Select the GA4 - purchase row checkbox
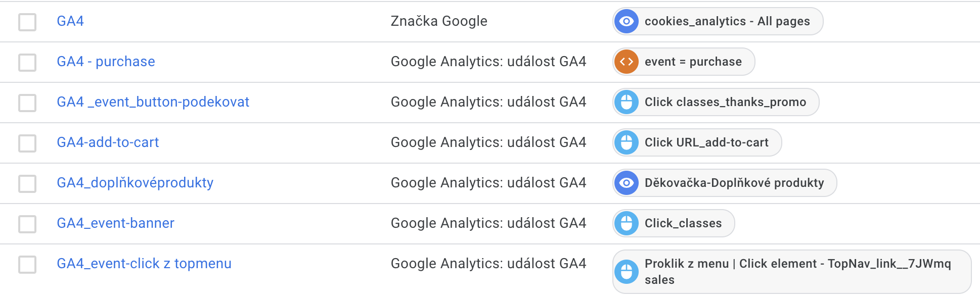The image size is (980, 300). pyautogui.click(x=27, y=62)
